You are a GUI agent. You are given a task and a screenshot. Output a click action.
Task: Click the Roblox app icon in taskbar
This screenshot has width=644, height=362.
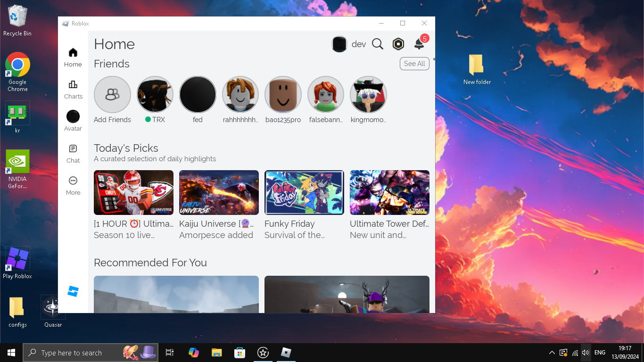(286, 353)
